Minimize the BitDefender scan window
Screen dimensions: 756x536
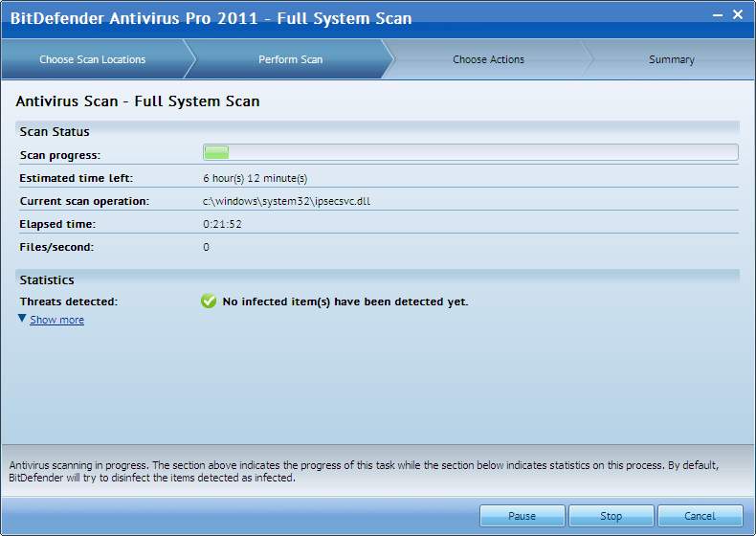[717, 15]
